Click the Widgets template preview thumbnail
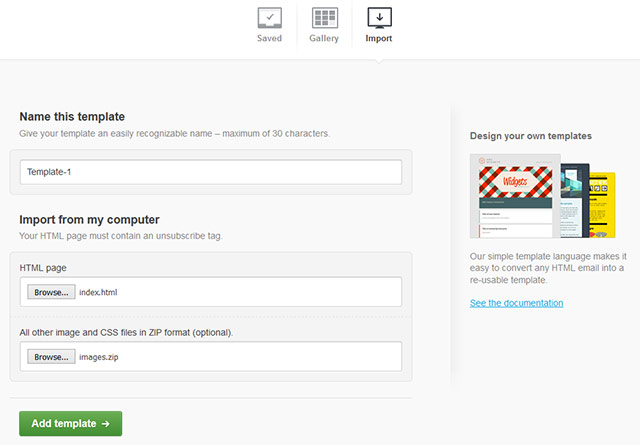The image size is (640, 445). point(514,196)
